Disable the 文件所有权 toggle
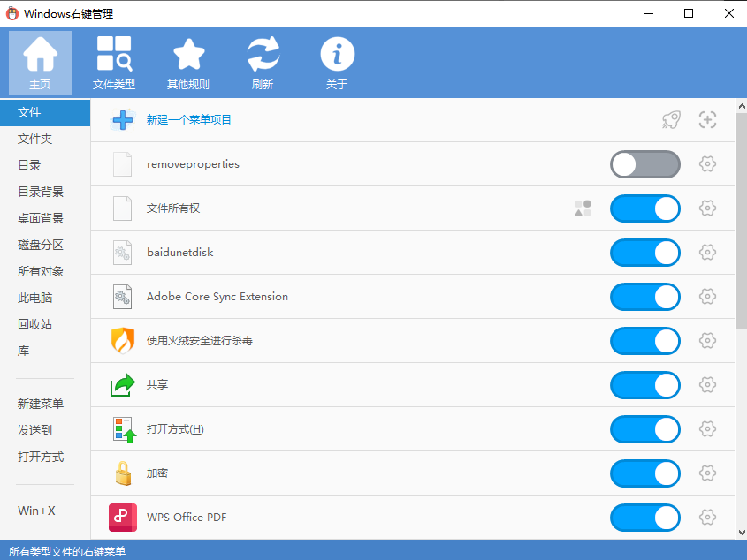Screen dimensions: 747x560 click(645, 208)
